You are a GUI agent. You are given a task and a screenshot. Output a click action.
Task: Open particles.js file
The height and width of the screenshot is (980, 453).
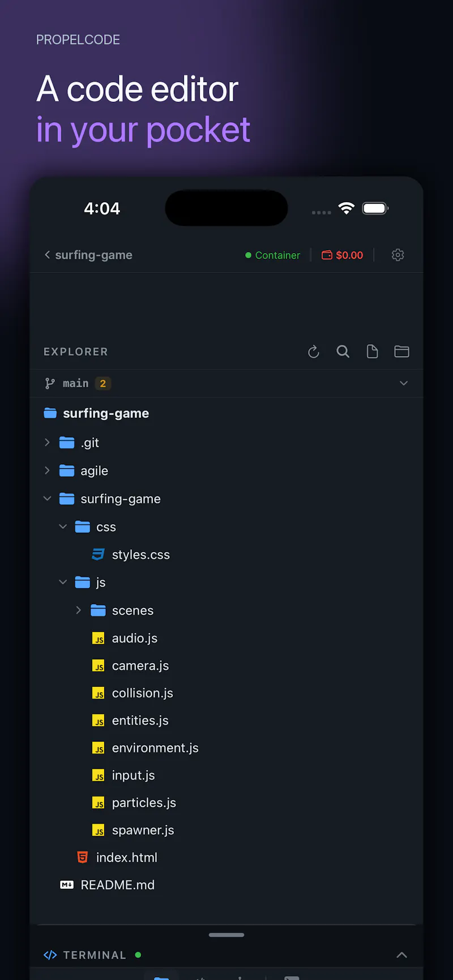pos(144,803)
